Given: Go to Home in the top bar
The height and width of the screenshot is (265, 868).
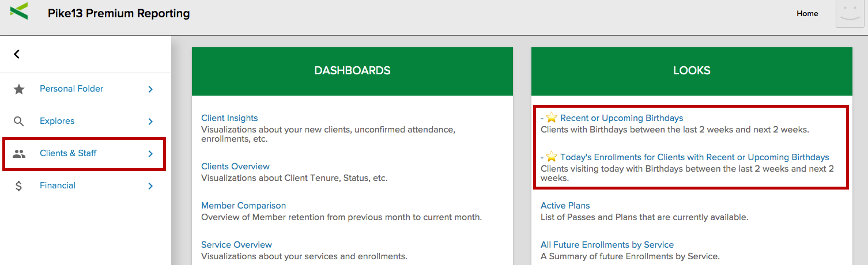Looking at the screenshot, I should [x=807, y=13].
